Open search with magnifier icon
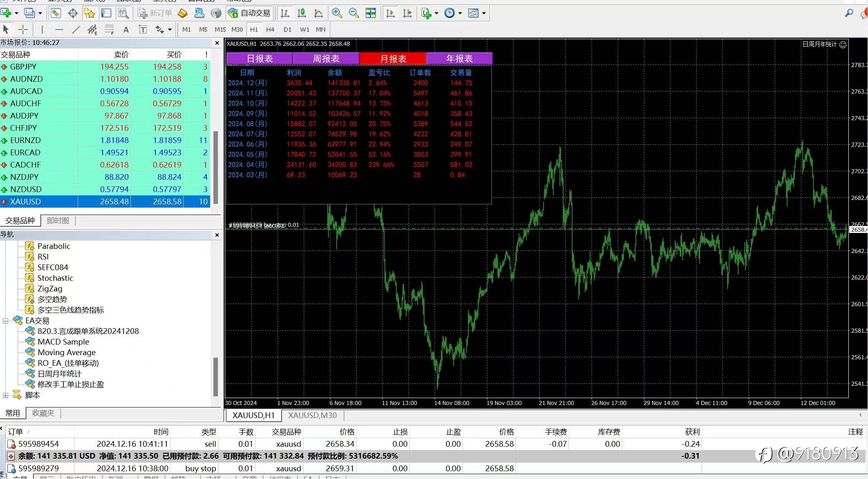Screen dimensions: 868x479 coord(849,13)
